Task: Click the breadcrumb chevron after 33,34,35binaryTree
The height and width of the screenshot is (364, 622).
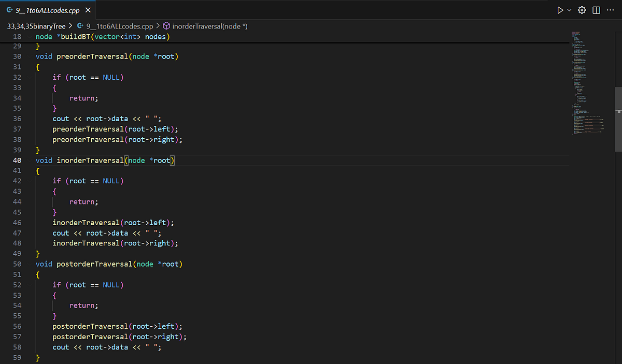Action: pos(70,25)
